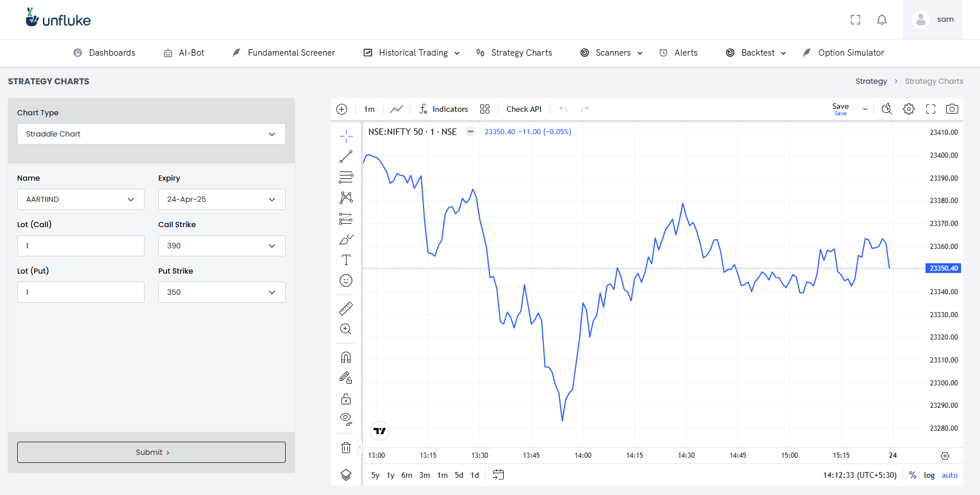980x495 pixels.
Task: Open the Chart Type dropdown
Action: pyautogui.click(x=151, y=134)
